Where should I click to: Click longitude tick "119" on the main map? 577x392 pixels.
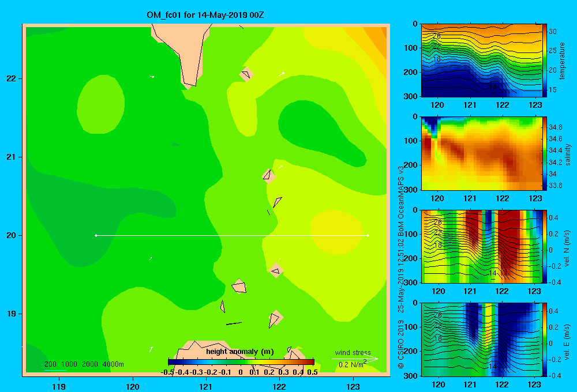(59, 386)
